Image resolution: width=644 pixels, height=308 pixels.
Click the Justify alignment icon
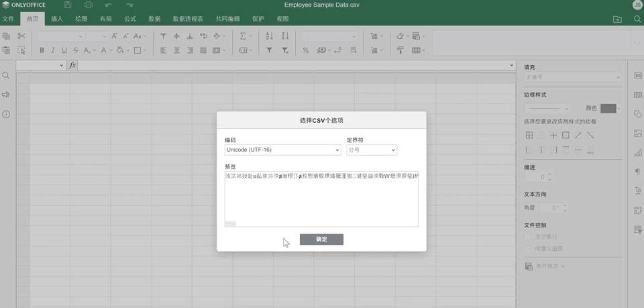click(x=203, y=50)
